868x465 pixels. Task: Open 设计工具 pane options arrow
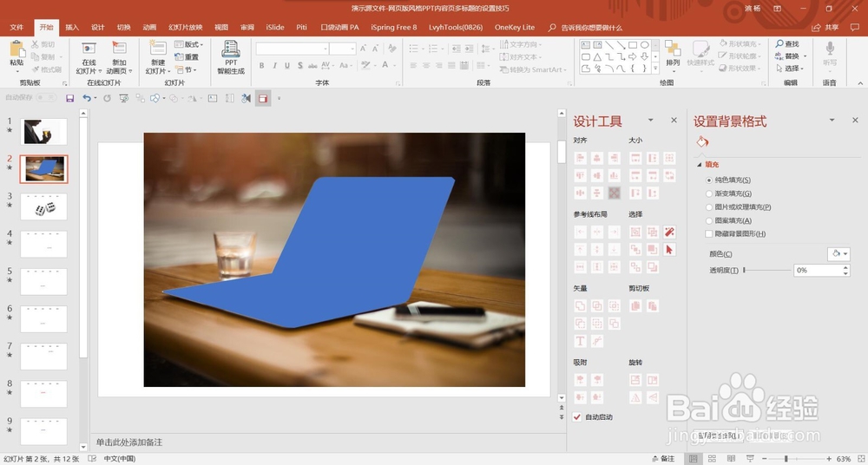[650, 120]
